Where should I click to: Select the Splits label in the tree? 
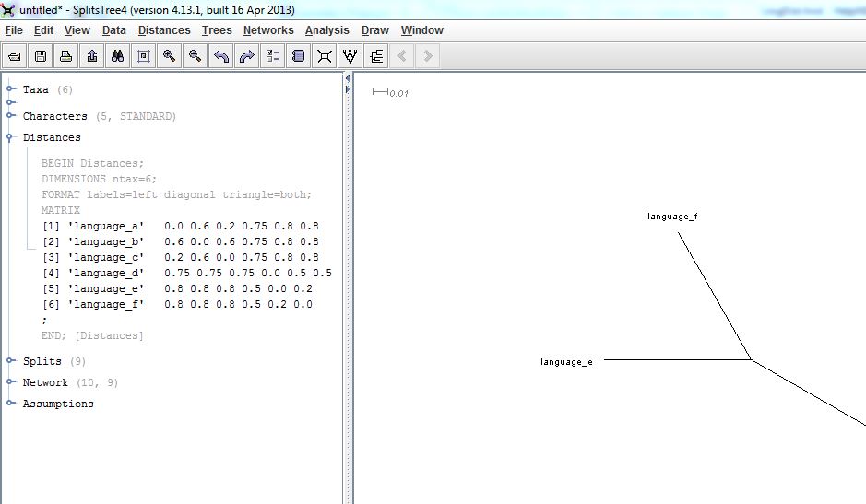click(x=42, y=361)
